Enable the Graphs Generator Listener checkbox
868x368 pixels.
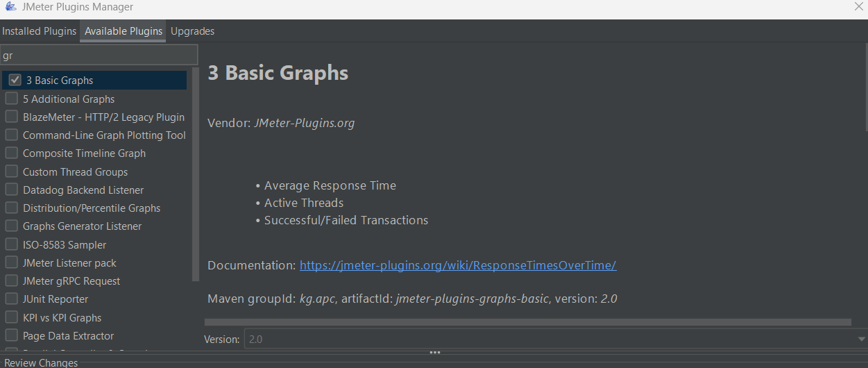pyautogui.click(x=11, y=226)
